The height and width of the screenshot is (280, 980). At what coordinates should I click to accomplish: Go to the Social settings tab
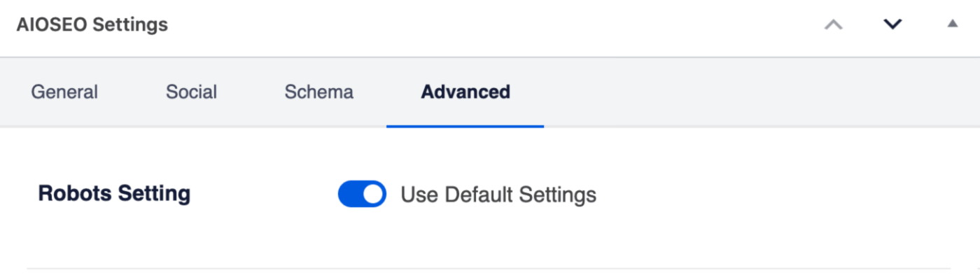pos(191,92)
